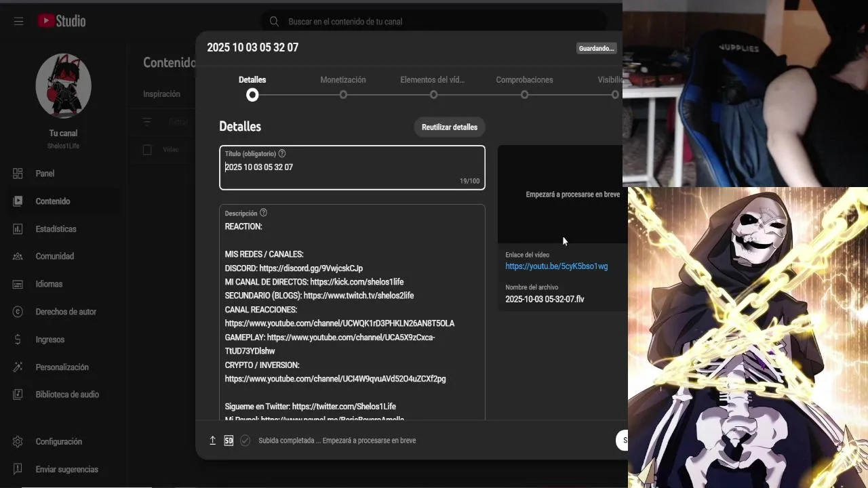Click the Biblioteca de audio icon
The width and height of the screenshot is (868, 488).
coord(18,394)
